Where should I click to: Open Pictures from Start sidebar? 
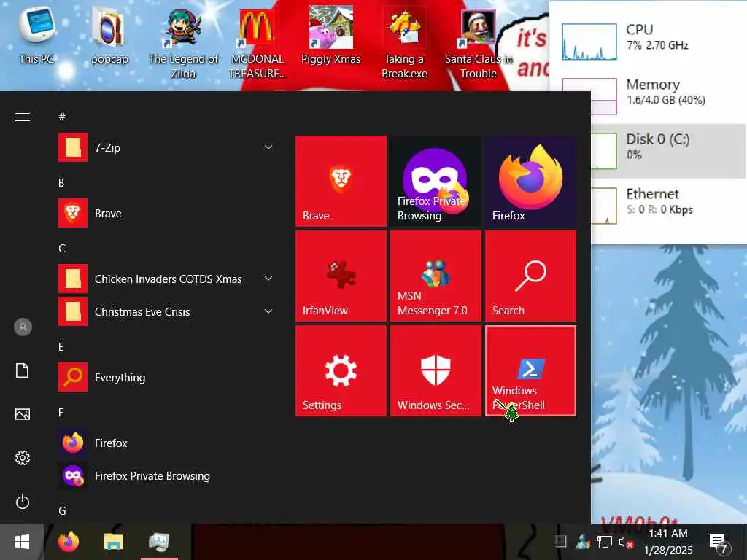23,414
